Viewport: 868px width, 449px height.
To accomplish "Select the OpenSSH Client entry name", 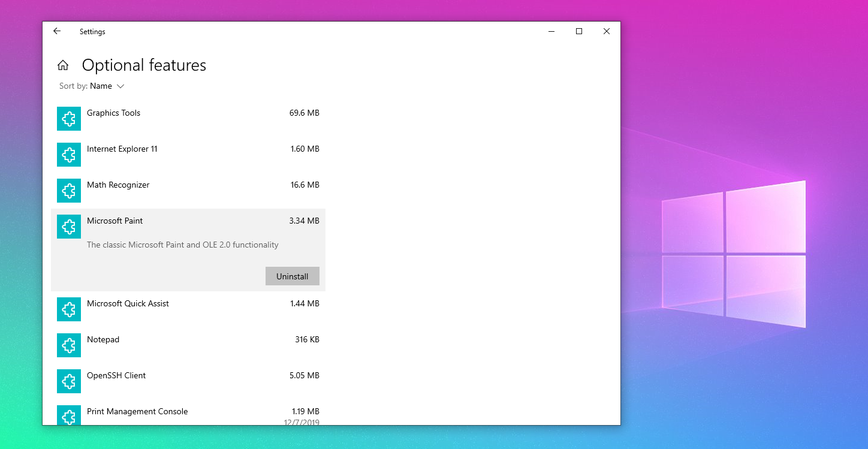I will click(x=116, y=375).
